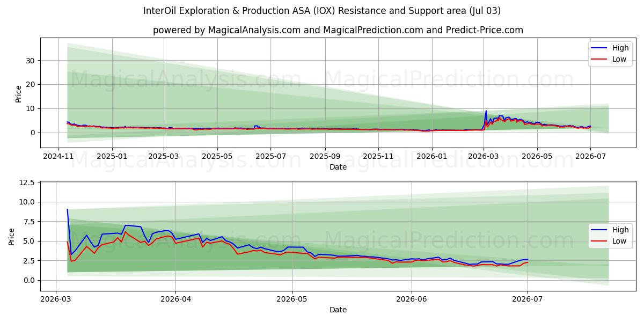Click the 10.0 price tick in bottom chart
Viewport: 644px width, 322px height.
[27, 202]
